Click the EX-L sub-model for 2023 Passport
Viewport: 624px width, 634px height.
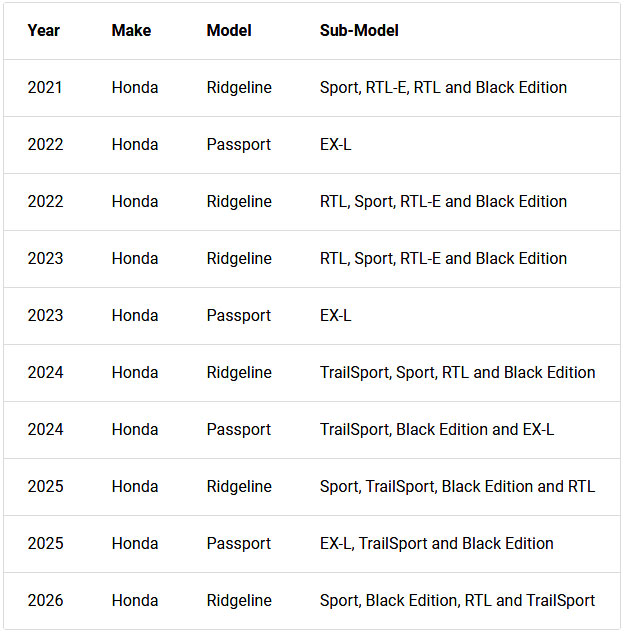coord(335,316)
